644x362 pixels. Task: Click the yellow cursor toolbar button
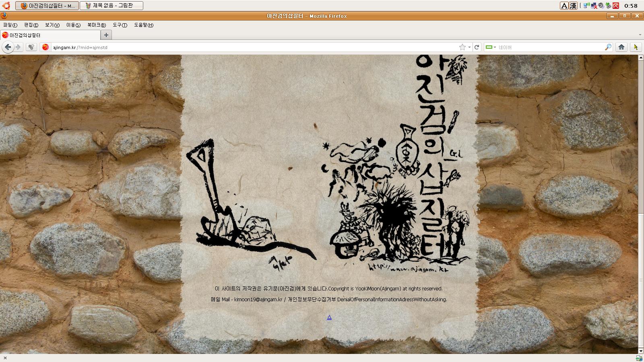tap(636, 47)
